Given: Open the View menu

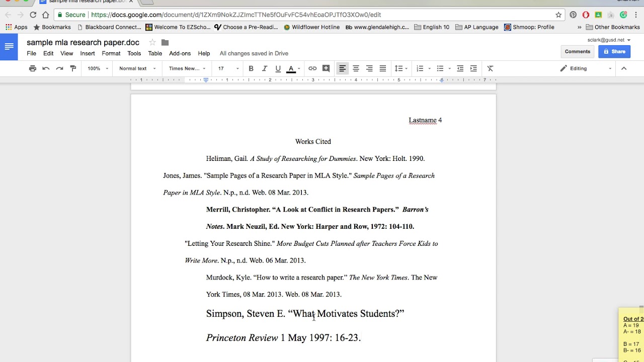Looking at the screenshot, I should pyautogui.click(x=67, y=53).
